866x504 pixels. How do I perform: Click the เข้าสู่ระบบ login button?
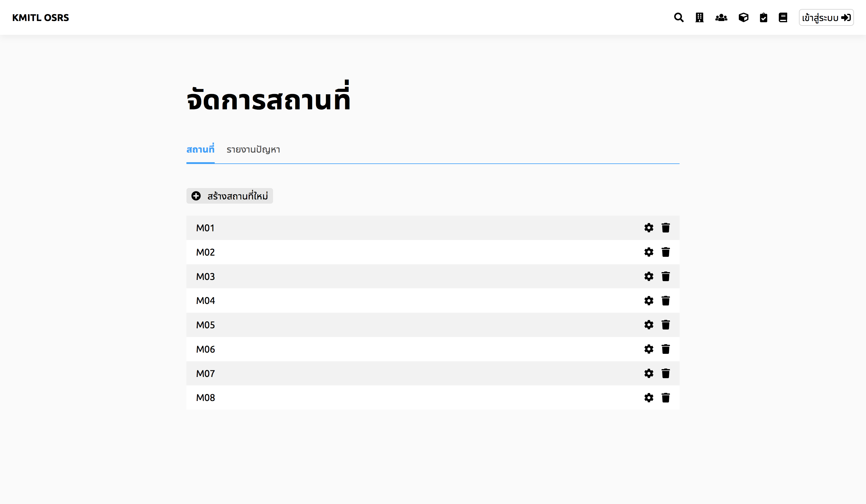[826, 17]
